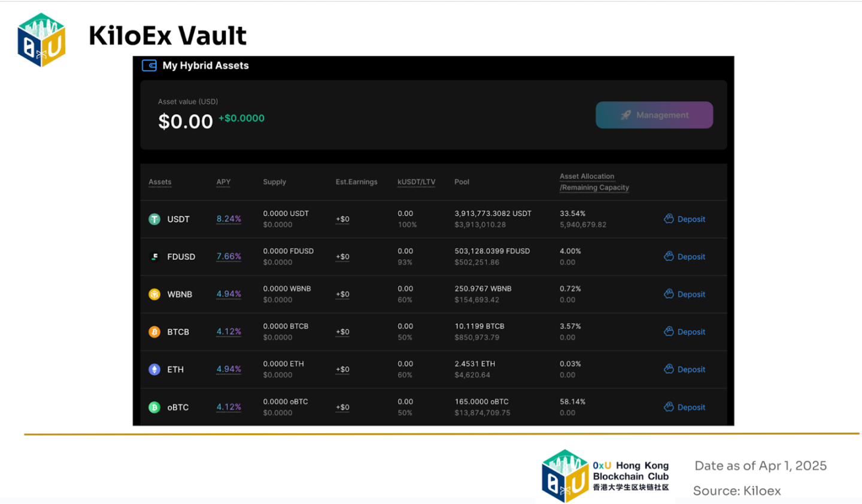The height and width of the screenshot is (504, 862).
Task: Click the 3.57% allocation for BTCB
Action: 570,326
